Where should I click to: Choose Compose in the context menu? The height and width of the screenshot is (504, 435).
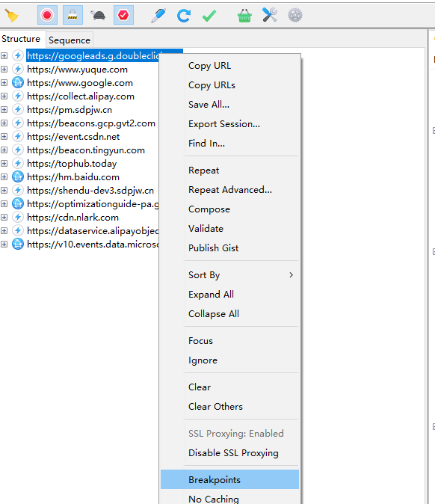coord(229,209)
